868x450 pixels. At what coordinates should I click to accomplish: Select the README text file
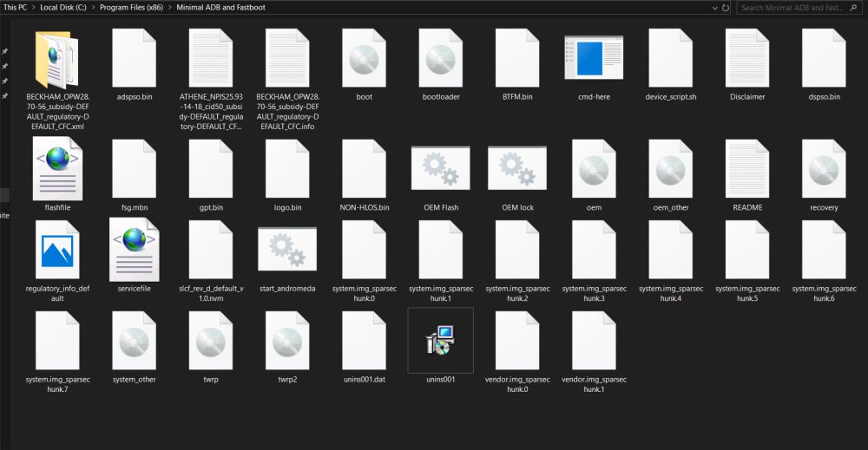746,168
